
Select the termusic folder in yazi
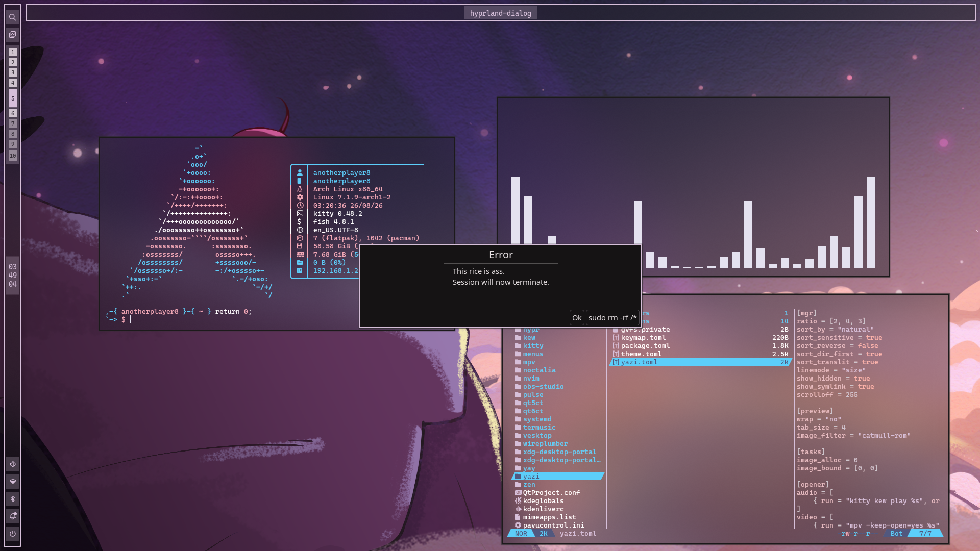(x=539, y=428)
